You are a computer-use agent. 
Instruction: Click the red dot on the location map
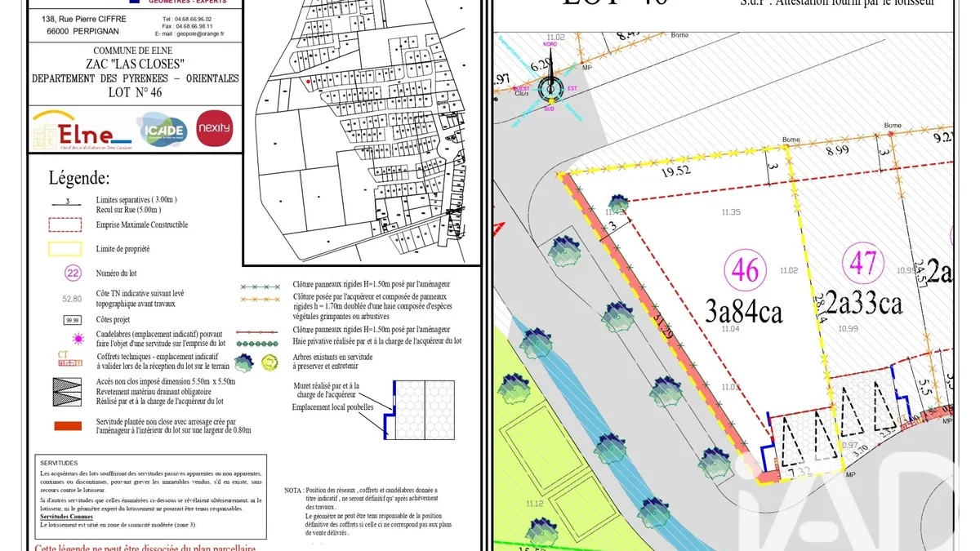pyautogui.click(x=307, y=82)
